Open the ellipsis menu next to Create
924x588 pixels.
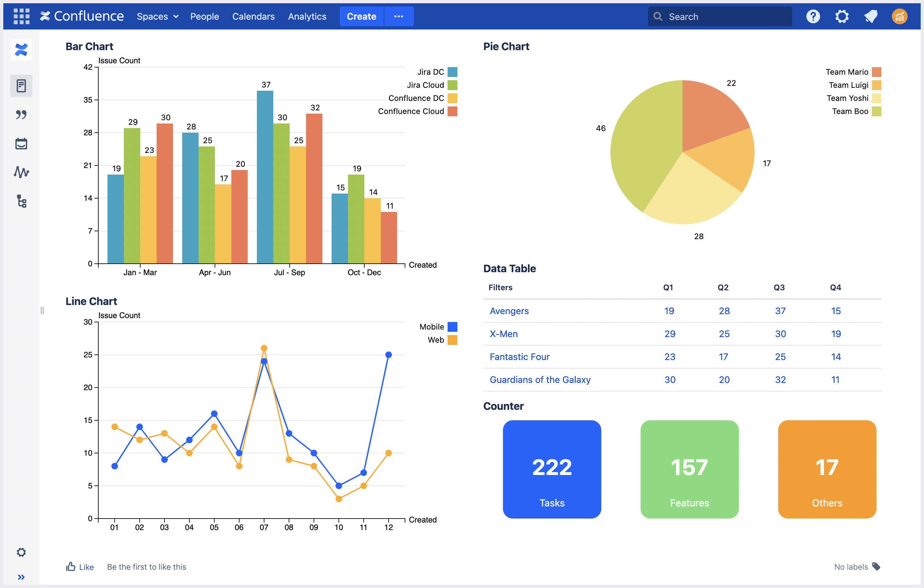tap(399, 16)
